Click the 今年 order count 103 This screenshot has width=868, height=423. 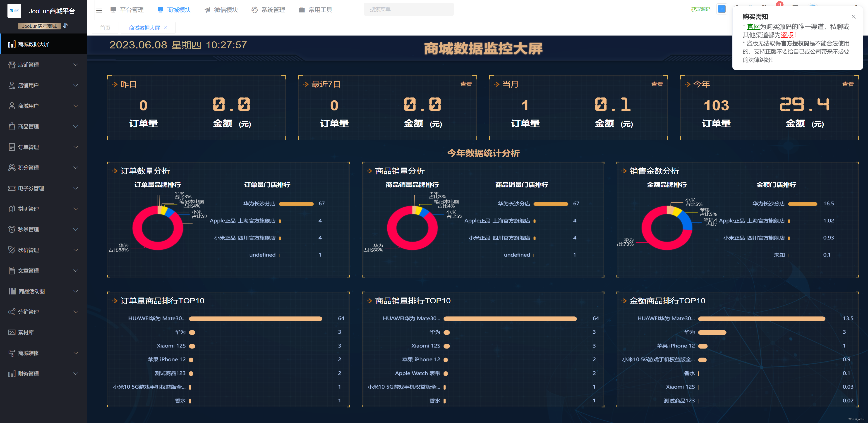pos(716,105)
